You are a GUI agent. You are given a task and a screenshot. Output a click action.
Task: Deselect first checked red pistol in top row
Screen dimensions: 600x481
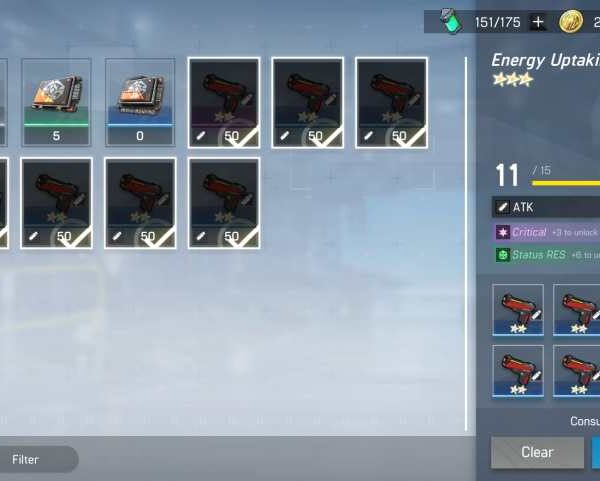coord(224,103)
